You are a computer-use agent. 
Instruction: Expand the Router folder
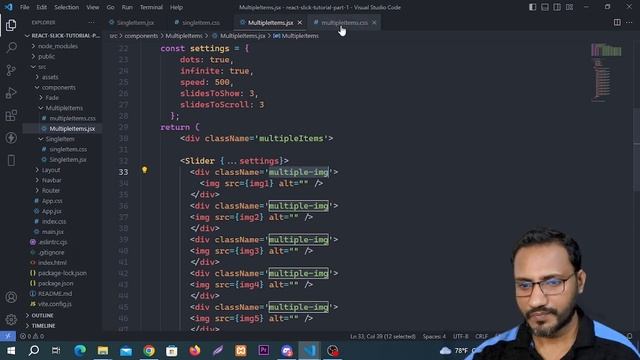point(51,190)
